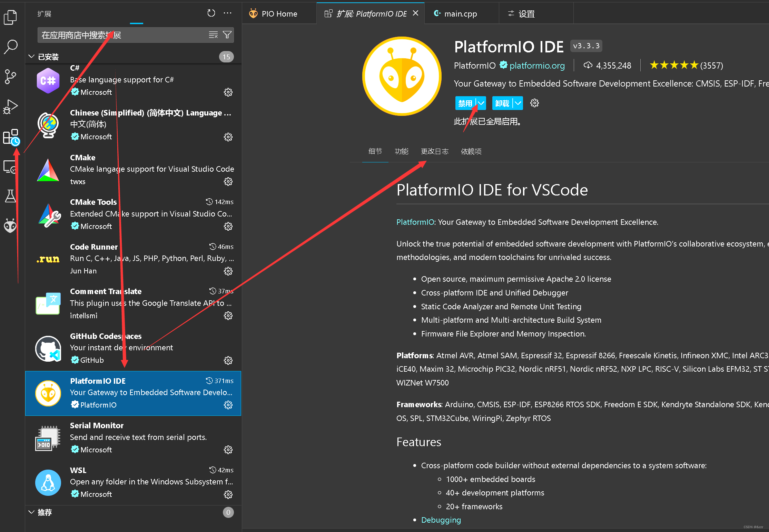Select CMake Tools extension item
Screen dimensions: 769x532
(x=133, y=214)
